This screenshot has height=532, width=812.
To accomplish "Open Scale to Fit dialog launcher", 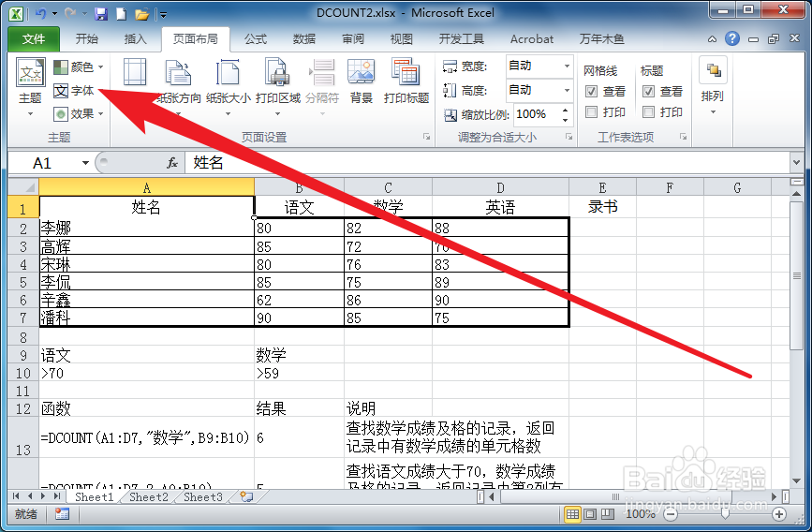I will [x=568, y=137].
